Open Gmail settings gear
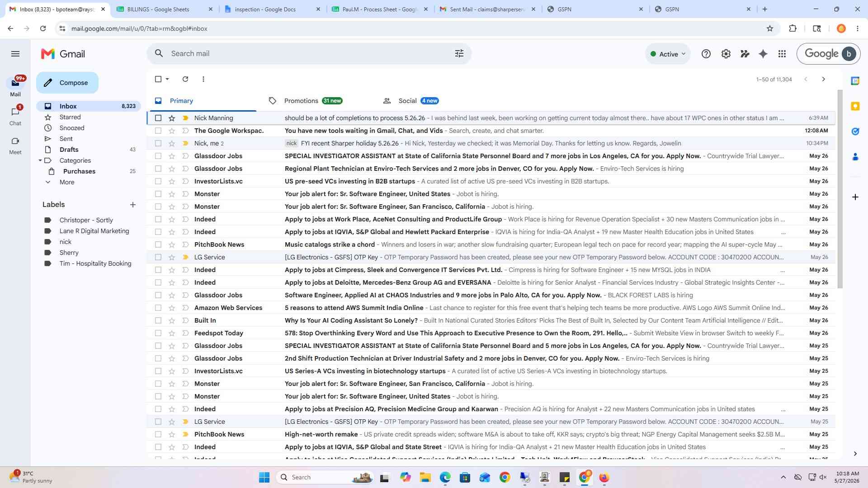 (x=726, y=54)
